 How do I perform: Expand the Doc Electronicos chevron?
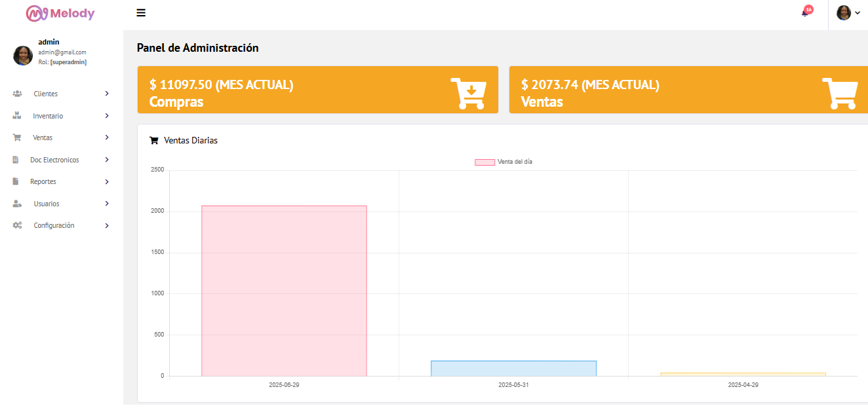(x=107, y=160)
